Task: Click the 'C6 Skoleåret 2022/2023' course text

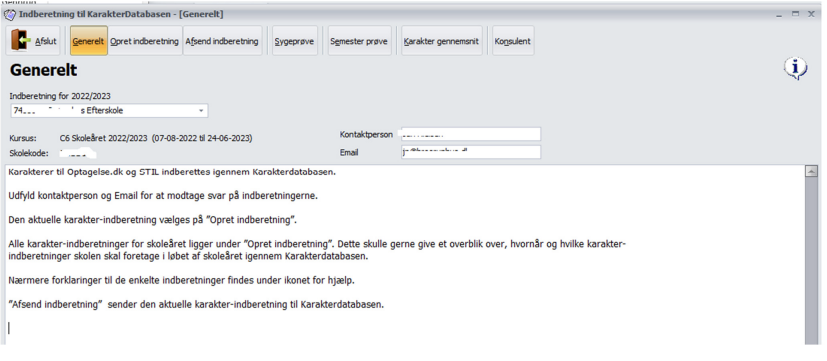Action: 156,139
